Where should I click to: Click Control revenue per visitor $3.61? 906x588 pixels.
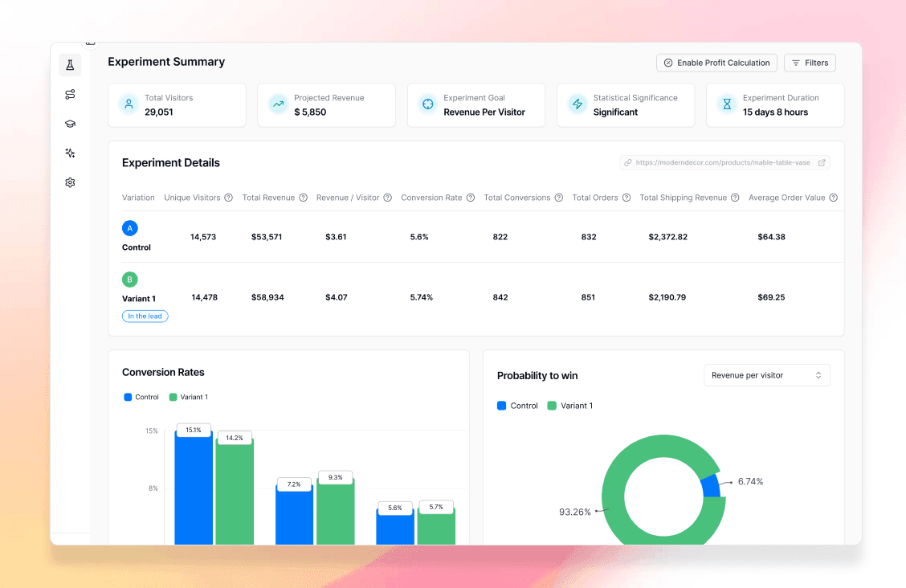336,237
